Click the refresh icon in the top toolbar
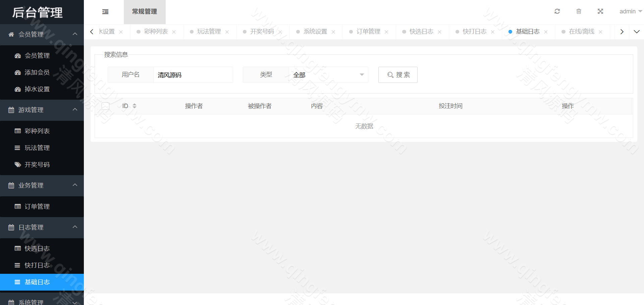Image resolution: width=644 pixels, height=305 pixels. (x=557, y=11)
